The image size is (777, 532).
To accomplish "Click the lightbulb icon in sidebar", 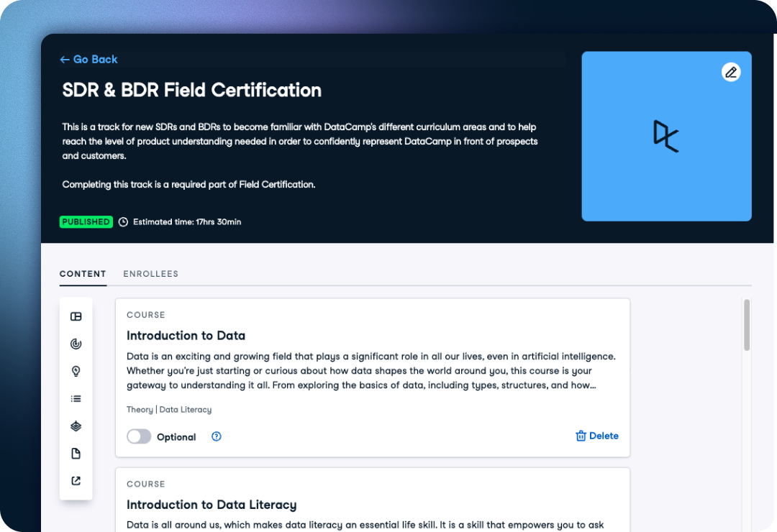I will click(76, 371).
